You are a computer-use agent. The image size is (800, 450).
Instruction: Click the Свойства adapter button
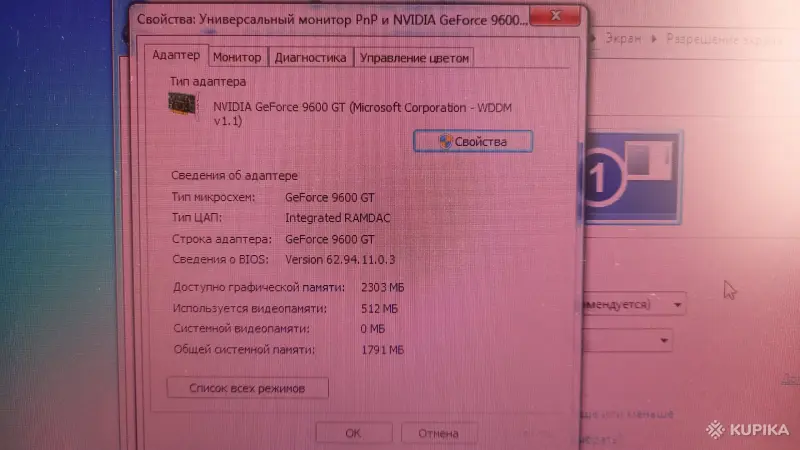[x=473, y=141]
